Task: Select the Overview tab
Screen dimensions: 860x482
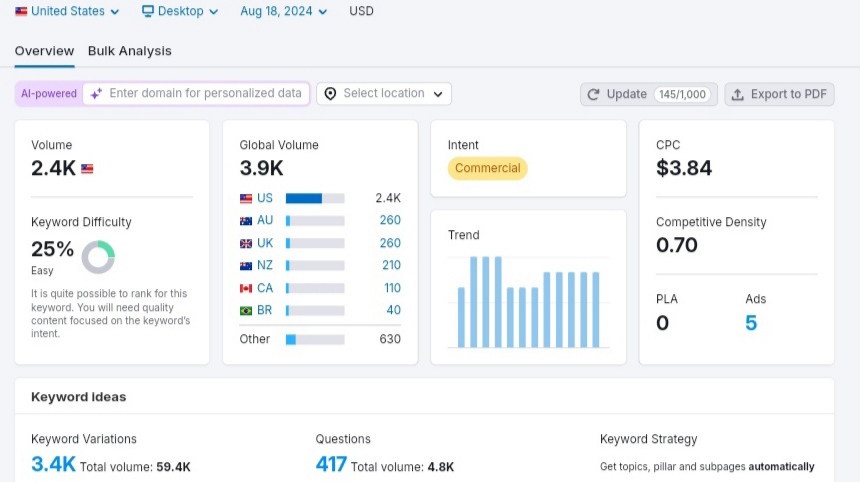Action: [x=44, y=51]
